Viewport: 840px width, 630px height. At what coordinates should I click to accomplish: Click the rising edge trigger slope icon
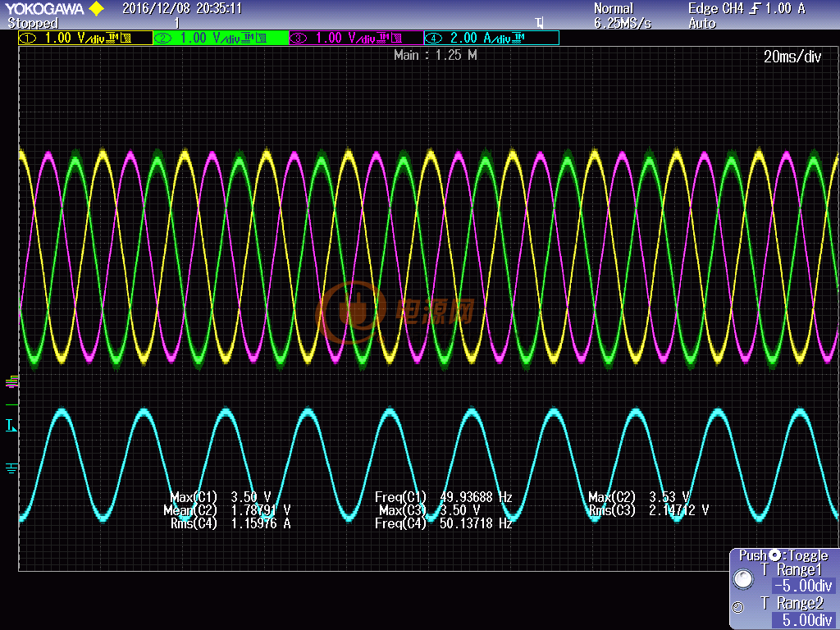755,8
